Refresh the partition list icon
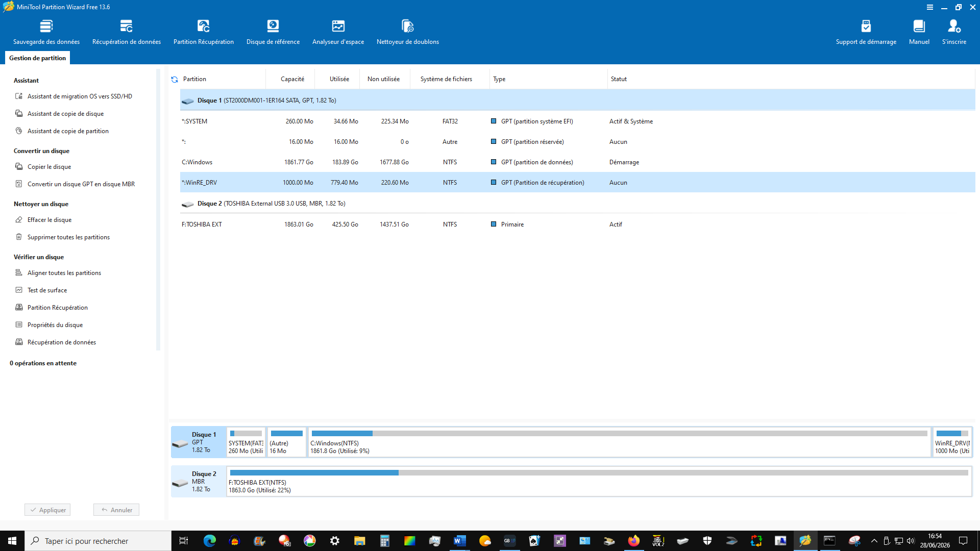 [x=175, y=79]
